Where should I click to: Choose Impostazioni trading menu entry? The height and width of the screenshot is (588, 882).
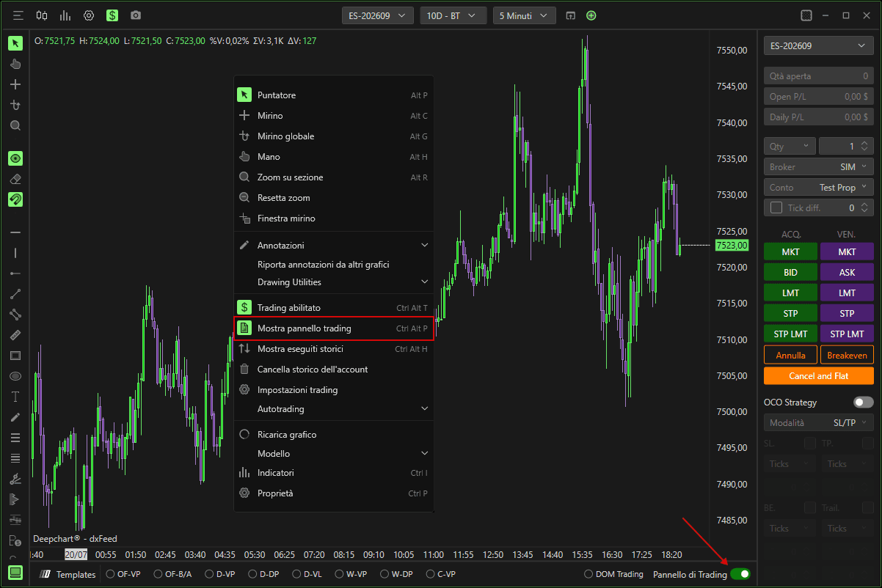tap(334, 390)
